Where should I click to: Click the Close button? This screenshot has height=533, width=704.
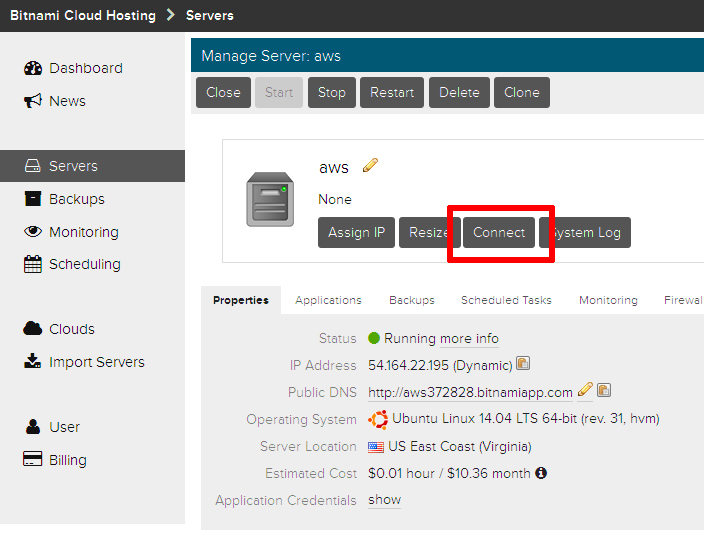tap(223, 93)
